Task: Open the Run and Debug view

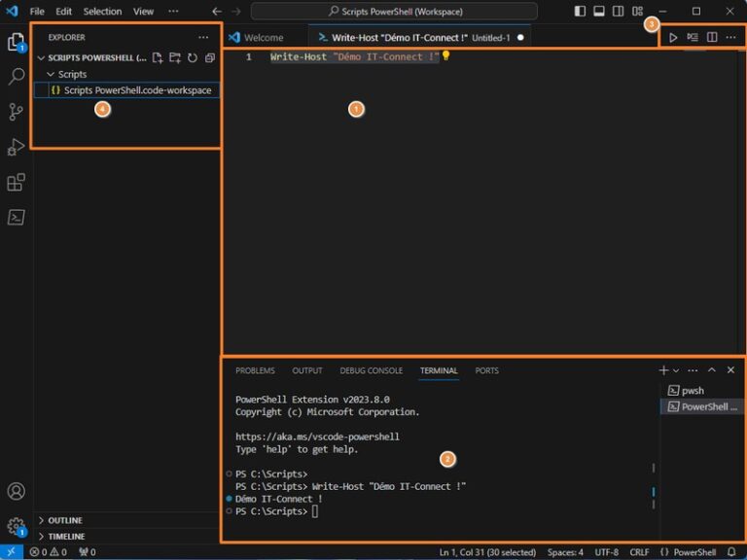Action: [x=16, y=147]
